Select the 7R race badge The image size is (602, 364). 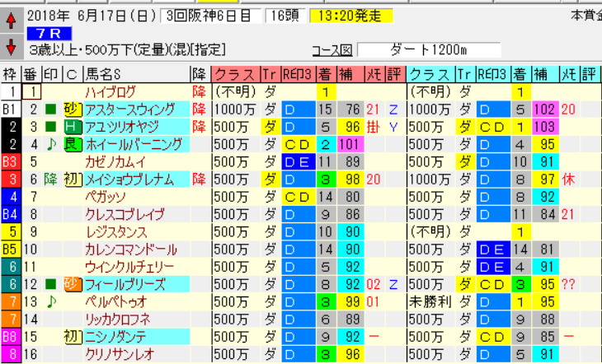49,34
